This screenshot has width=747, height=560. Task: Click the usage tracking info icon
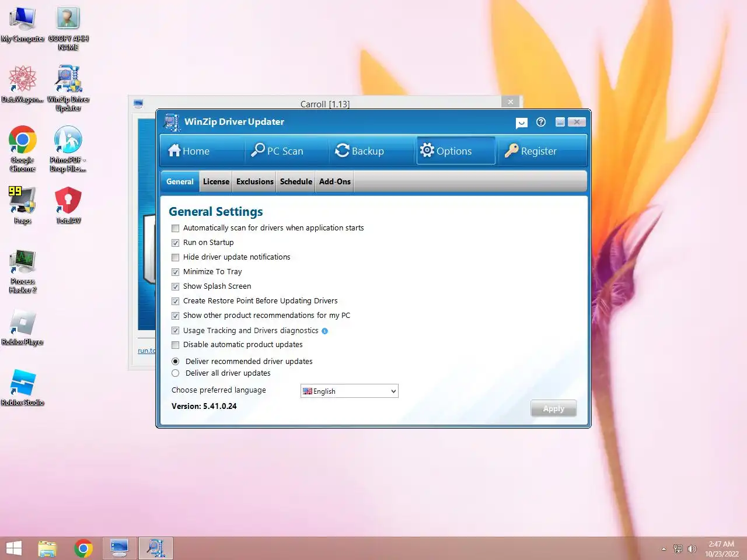point(324,331)
